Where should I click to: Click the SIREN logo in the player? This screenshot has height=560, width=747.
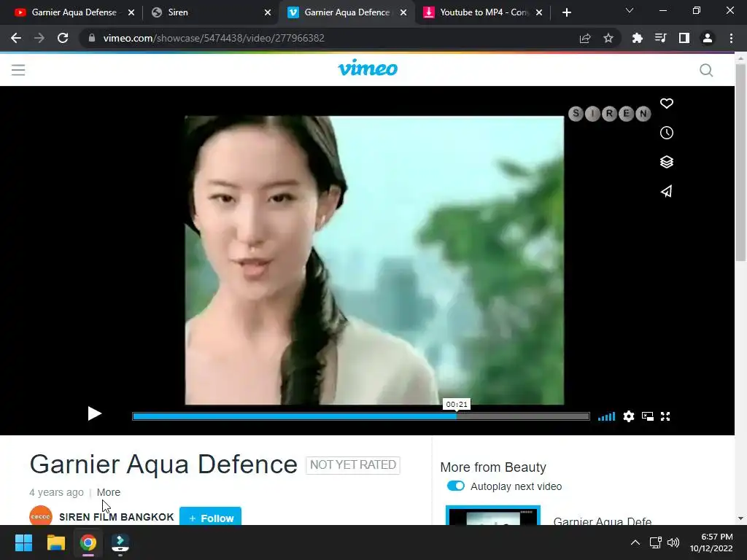tap(609, 114)
